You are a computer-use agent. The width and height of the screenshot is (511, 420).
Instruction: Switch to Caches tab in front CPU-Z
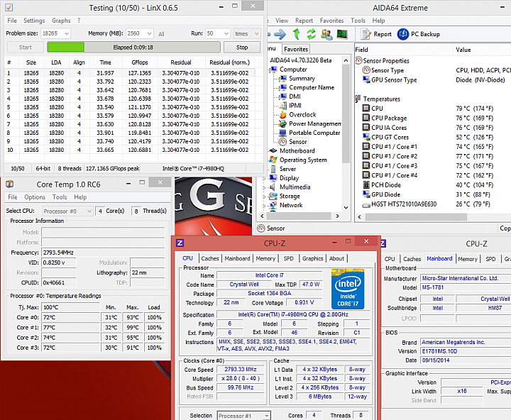(210, 258)
